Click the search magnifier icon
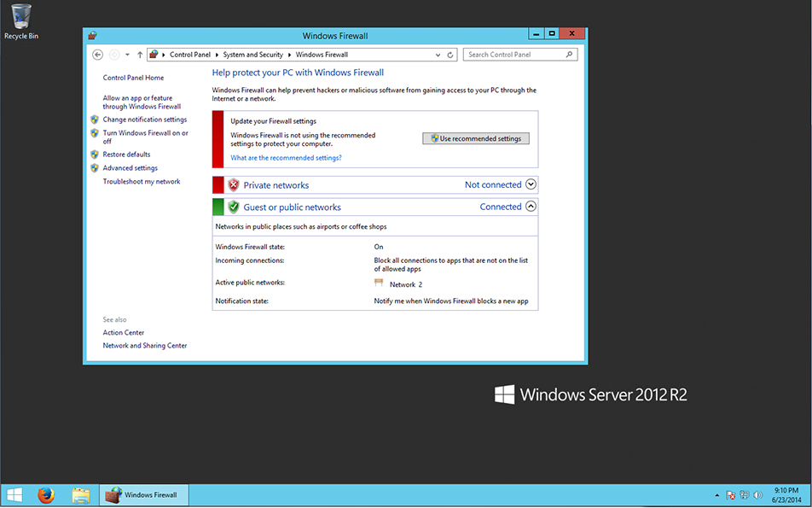This screenshot has height=508, width=812. (x=569, y=54)
